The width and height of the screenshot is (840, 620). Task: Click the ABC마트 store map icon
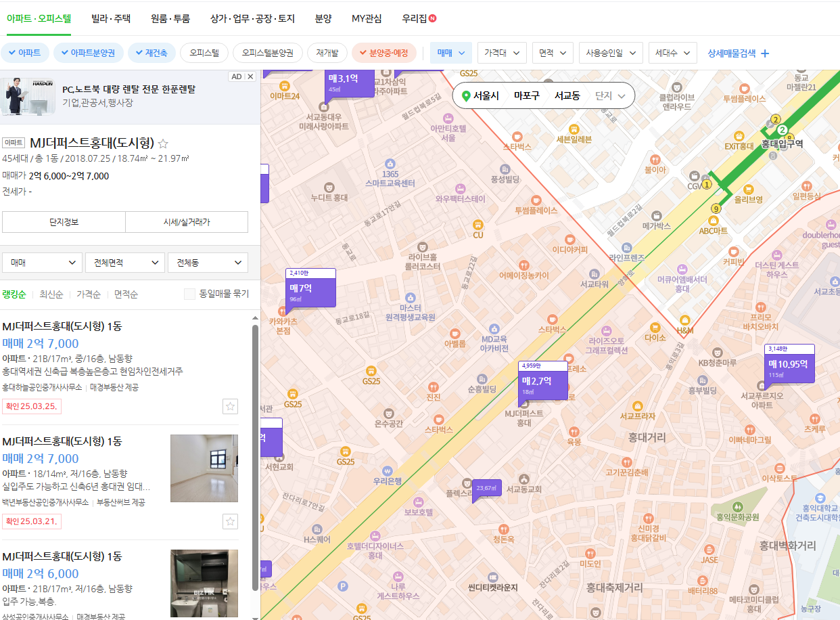(x=713, y=221)
